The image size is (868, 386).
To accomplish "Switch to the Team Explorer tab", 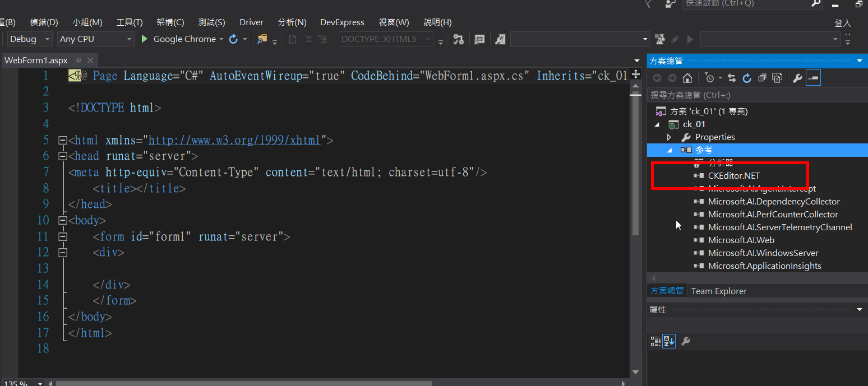I will point(719,291).
